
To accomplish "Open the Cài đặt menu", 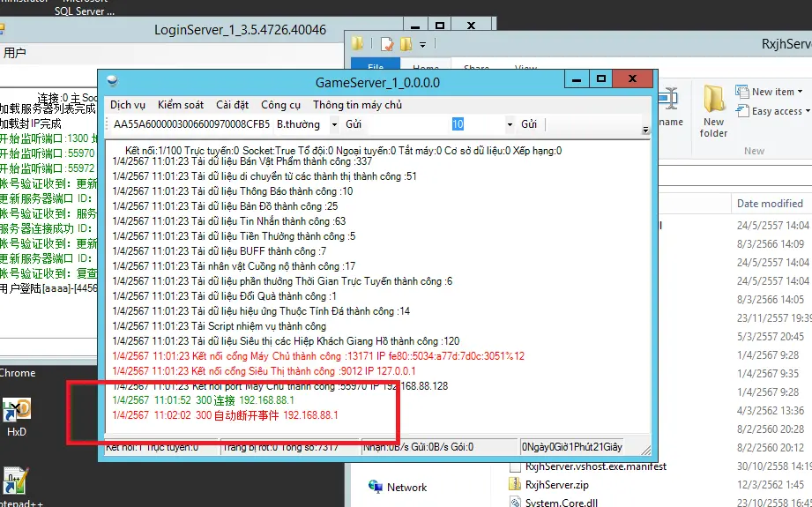I will (233, 105).
